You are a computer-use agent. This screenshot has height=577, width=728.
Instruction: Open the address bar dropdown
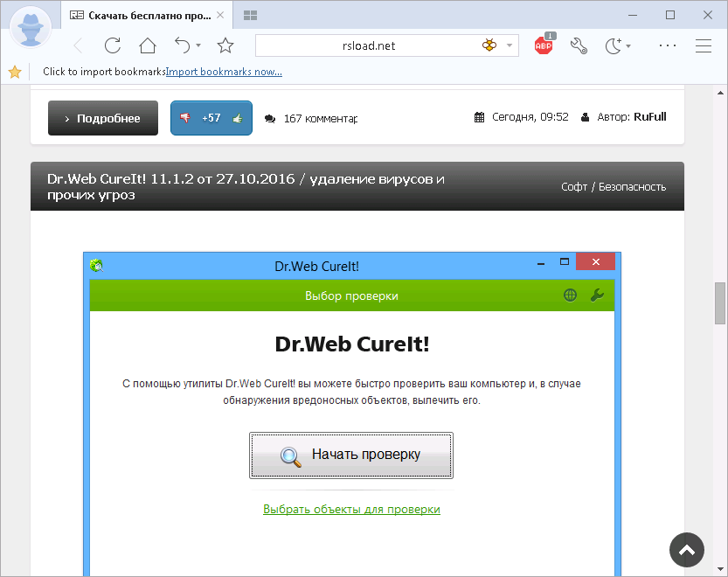509,45
